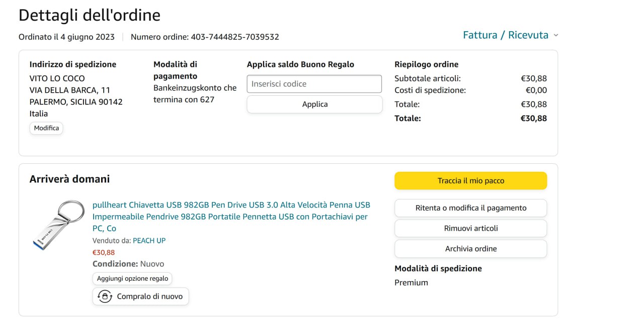Select Ritenta o modifica il pagamento

click(x=470, y=208)
